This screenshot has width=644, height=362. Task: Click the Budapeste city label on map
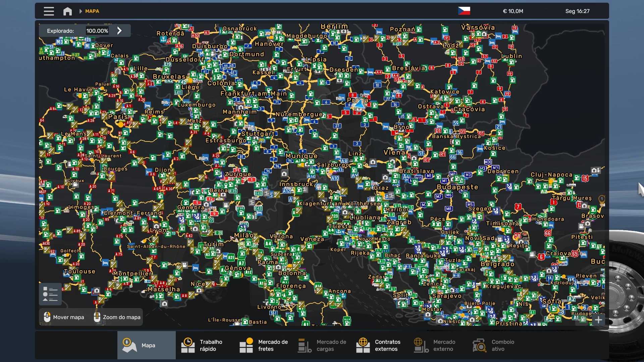pyautogui.click(x=457, y=187)
